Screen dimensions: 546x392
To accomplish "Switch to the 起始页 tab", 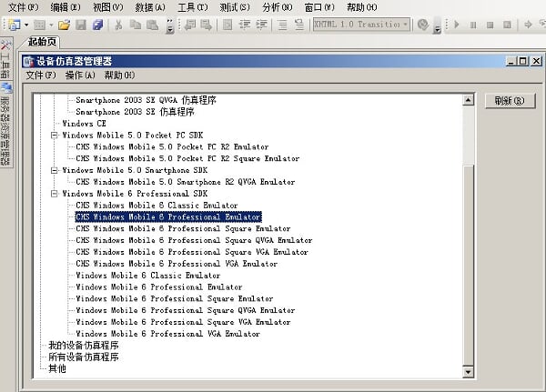I will 42,42.
